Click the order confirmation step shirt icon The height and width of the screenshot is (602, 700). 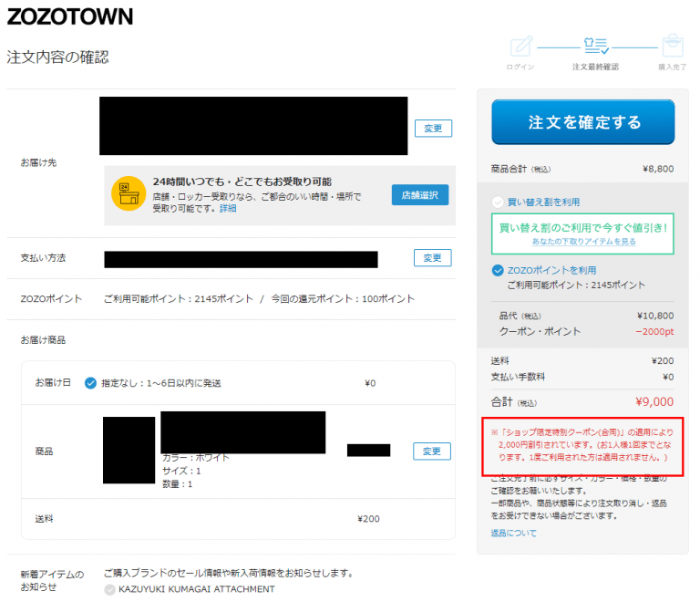click(x=596, y=46)
